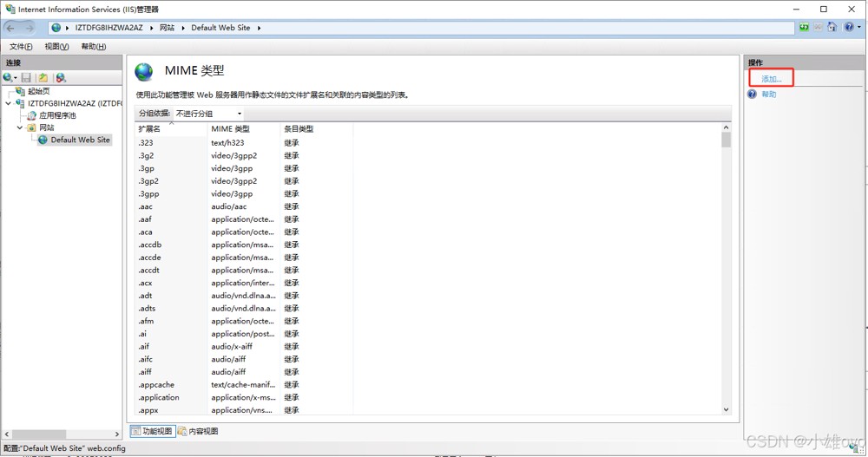Click the 帮助 link in actions pane
The image size is (868, 457).
tap(769, 95)
